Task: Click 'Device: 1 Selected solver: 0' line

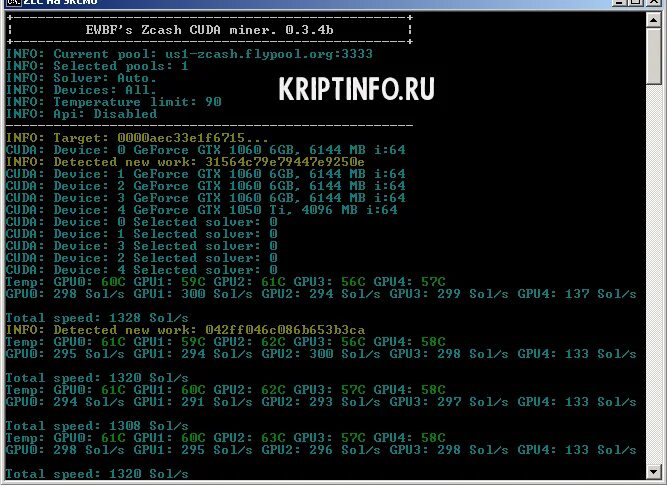Action: pos(142,234)
